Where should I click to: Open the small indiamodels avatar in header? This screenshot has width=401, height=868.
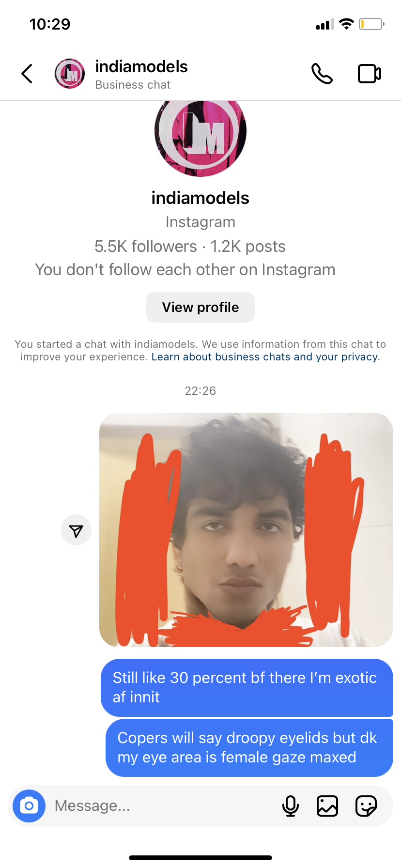pyautogui.click(x=70, y=74)
